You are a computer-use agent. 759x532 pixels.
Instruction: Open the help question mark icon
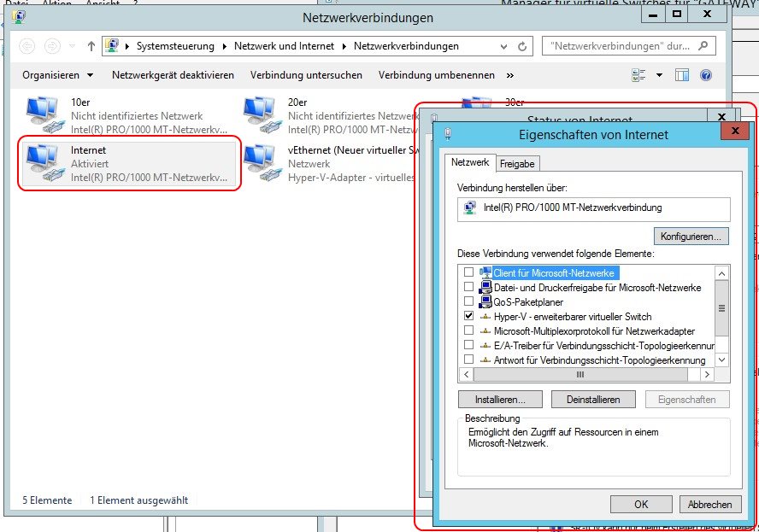coord(706,75)
